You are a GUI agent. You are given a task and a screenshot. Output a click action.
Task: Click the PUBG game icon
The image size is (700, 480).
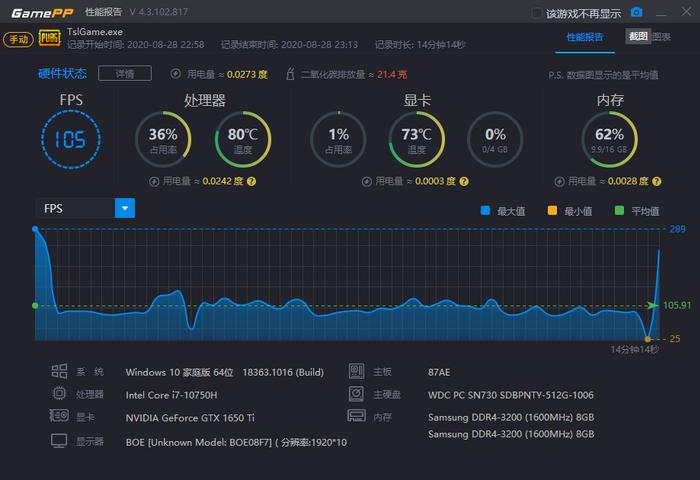49,38
